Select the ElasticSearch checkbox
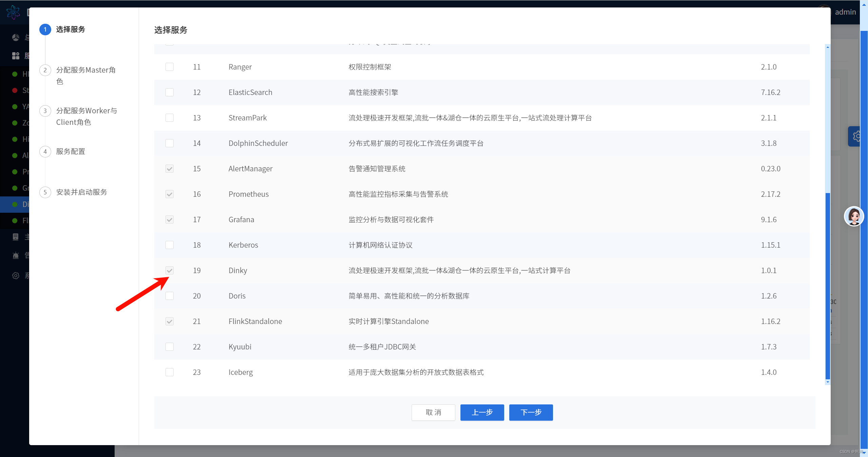This screenshot has width=868, height=457. point(170,92)
